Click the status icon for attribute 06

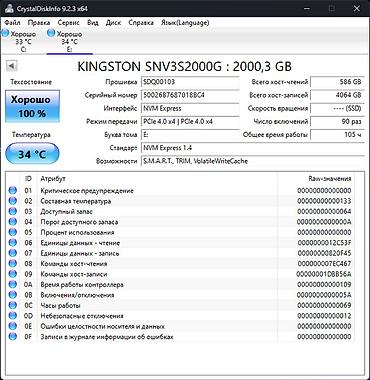[13, 243]
